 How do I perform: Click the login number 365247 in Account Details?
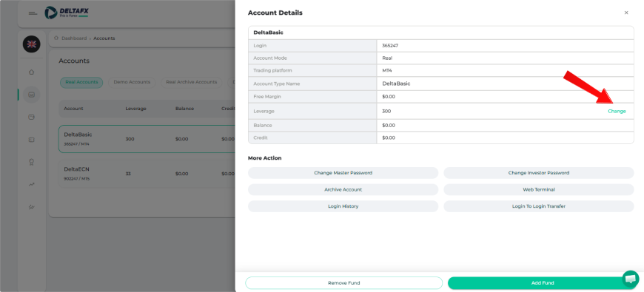(x=390, y=46)
